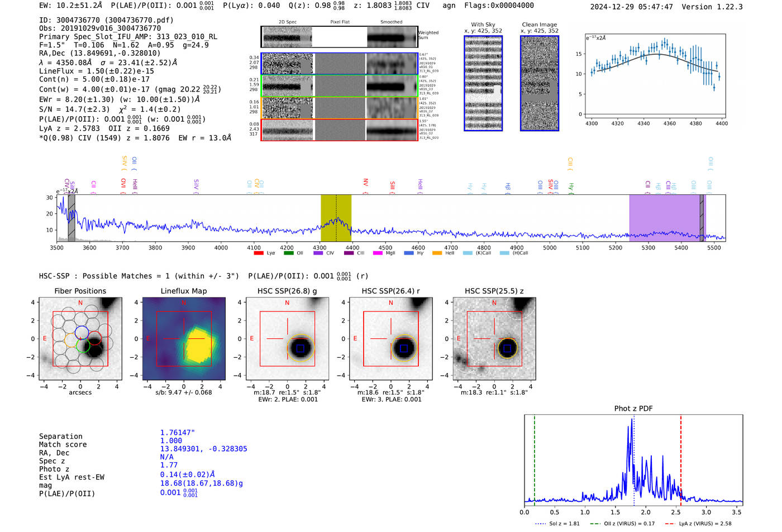
Task: Click the OII green legend swatch
Action: [x=288, y=253]
